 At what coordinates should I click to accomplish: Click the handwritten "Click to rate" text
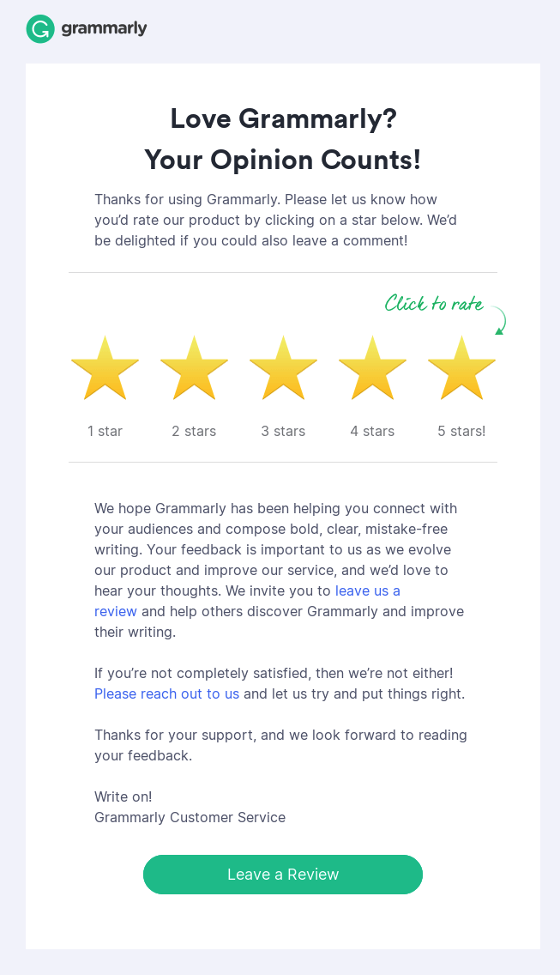point(434,304)
